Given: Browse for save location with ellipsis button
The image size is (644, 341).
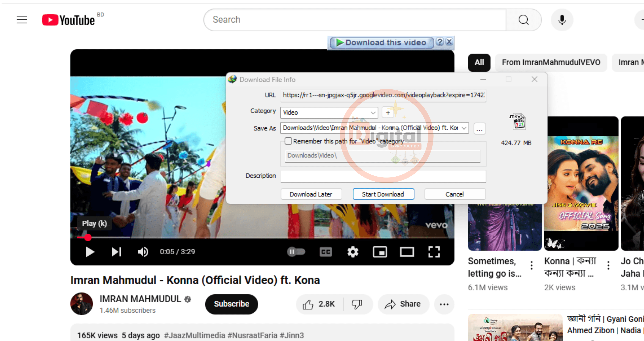Looking at the screenshot, I should tap(479, 129).
